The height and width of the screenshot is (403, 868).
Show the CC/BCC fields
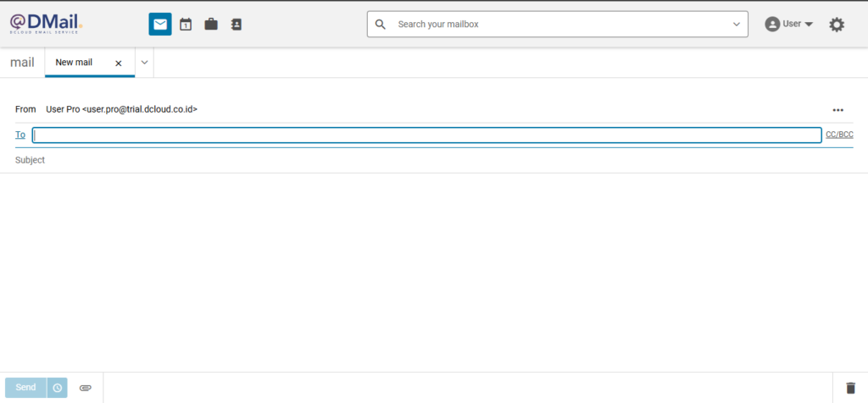[x=839, y=135]
